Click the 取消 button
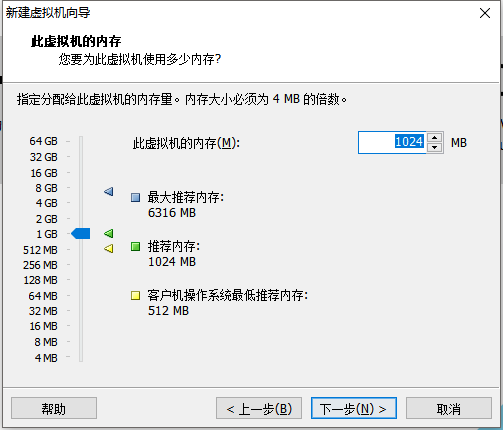Screen dimensions: 503x430 [x=449, y=408]
